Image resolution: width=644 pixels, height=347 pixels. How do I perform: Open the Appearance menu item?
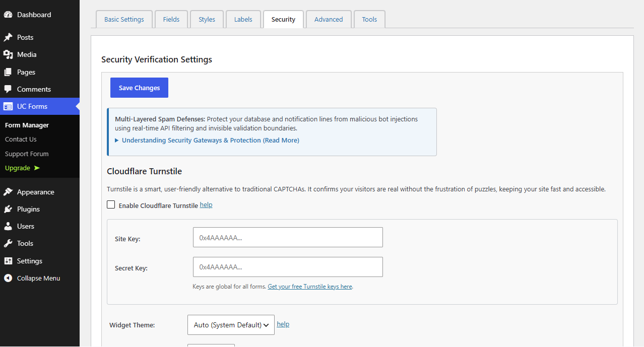click(x=40, y=192)
